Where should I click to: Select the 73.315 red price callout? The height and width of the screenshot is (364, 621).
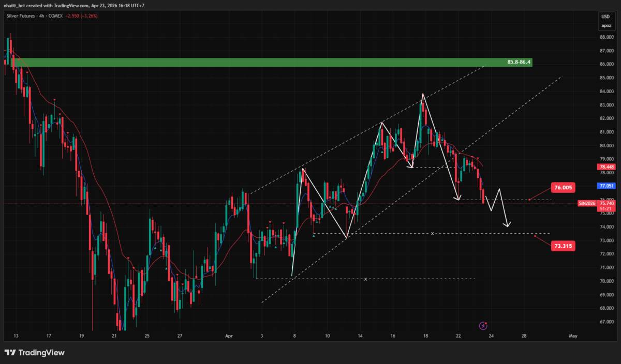[x=561, y=246]
